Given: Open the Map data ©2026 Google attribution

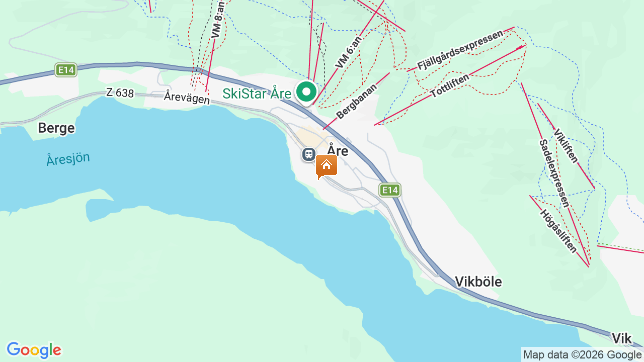Looking at the screenshot, I should click(x=583, y=355).
